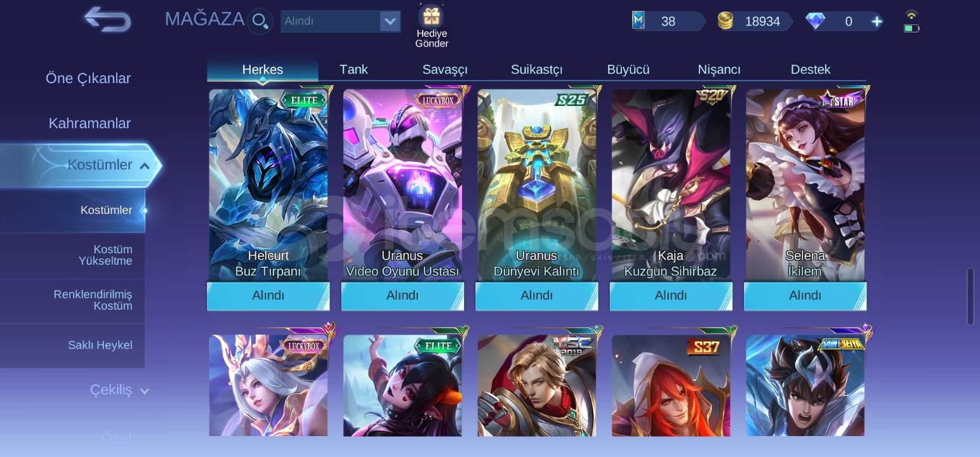Image resolution: width=980 pixels, height=457 pixels.
Task: Select the Kaja Kuzgun Sihirbaz skin card
Action: 671,185
